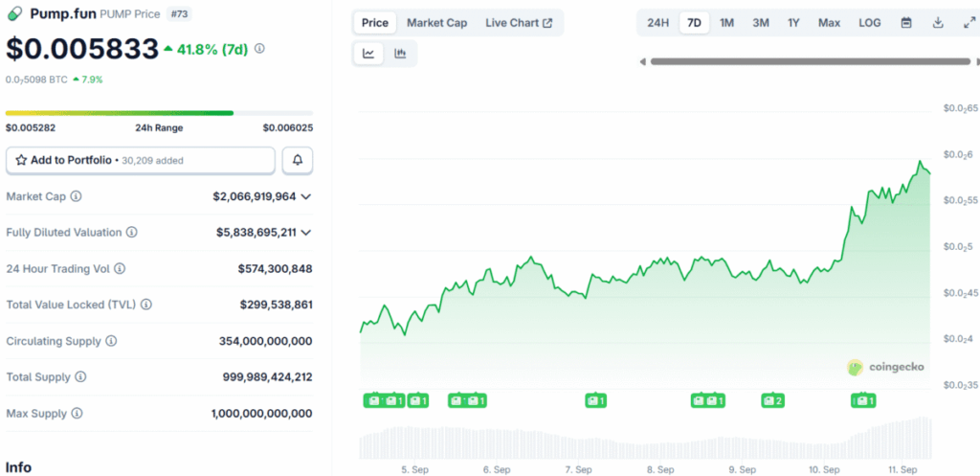Image resolution: width=980 pixels, height=476 pixels.
Task: Open the Market Cap info icon
Action: [x=76, y=196]
